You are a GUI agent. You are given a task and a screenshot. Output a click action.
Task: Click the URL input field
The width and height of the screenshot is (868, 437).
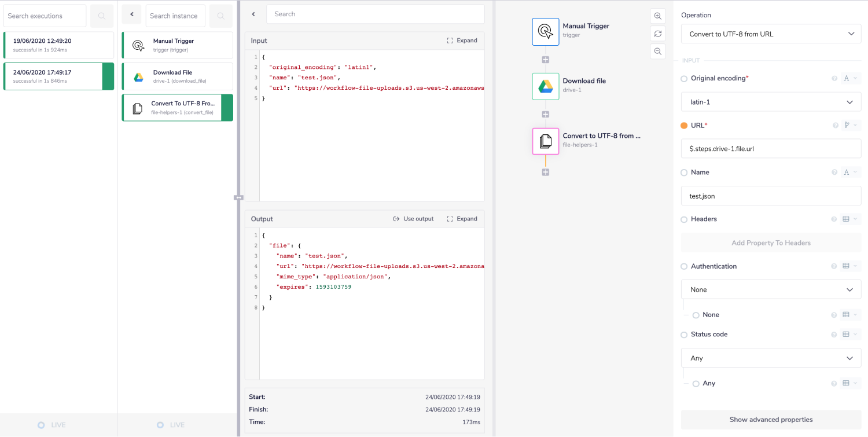771,149
